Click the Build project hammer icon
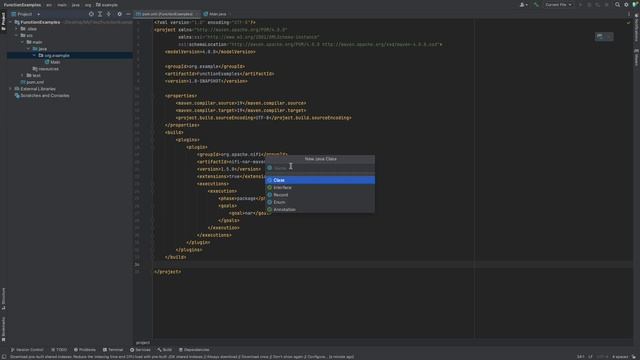 (536, 4)
